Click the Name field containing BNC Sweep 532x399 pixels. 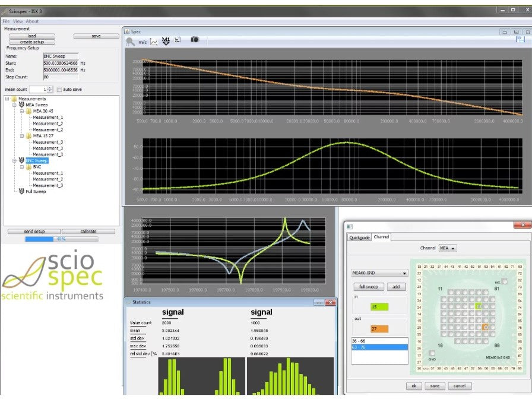click(x=61, y=56)
